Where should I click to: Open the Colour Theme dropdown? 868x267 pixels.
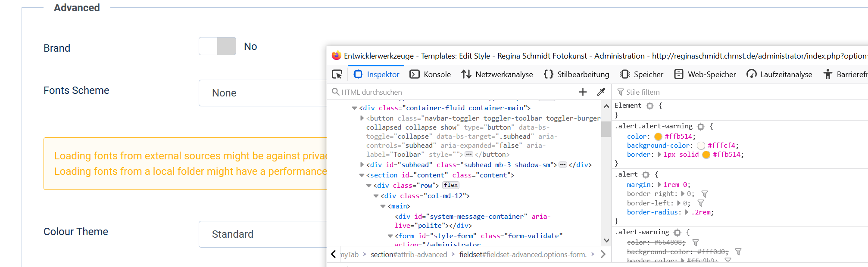262,234
